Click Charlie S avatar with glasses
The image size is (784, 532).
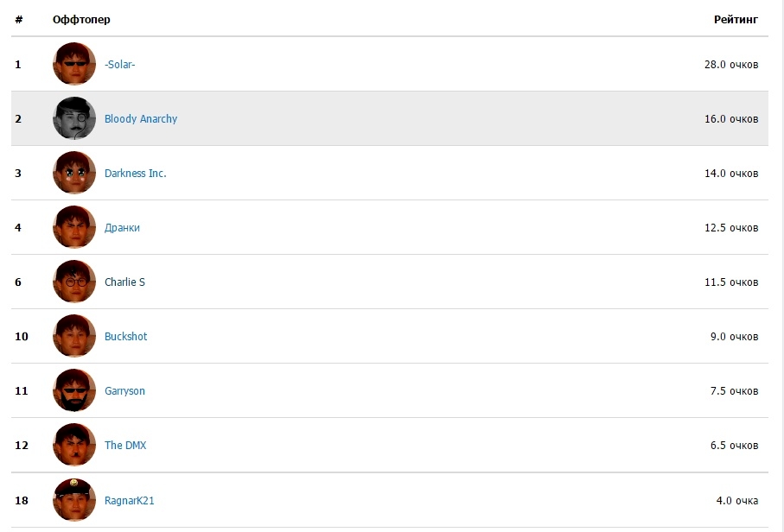point(74,282)
